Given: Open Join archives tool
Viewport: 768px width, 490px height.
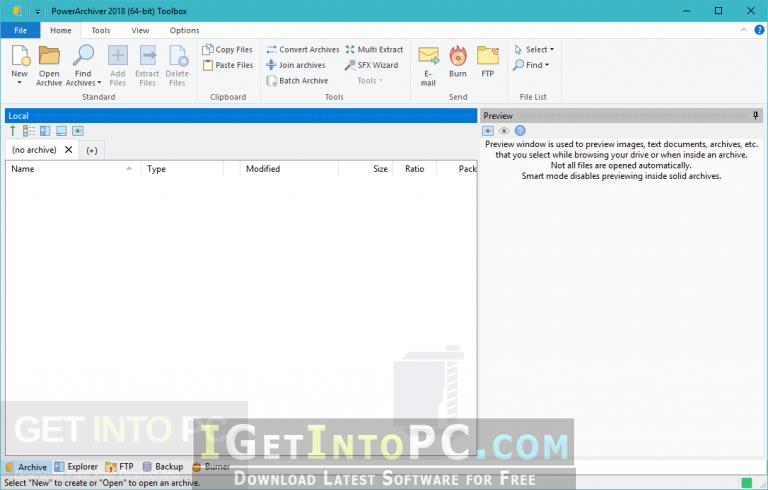Looking at the screenshot, I should (296, 65).
